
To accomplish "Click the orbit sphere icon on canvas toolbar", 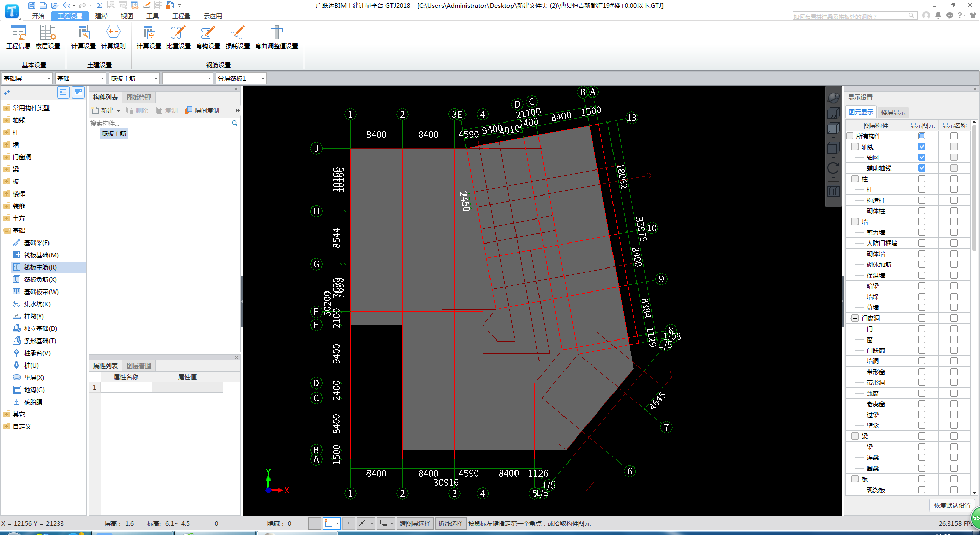I will [x=833, y=98].
